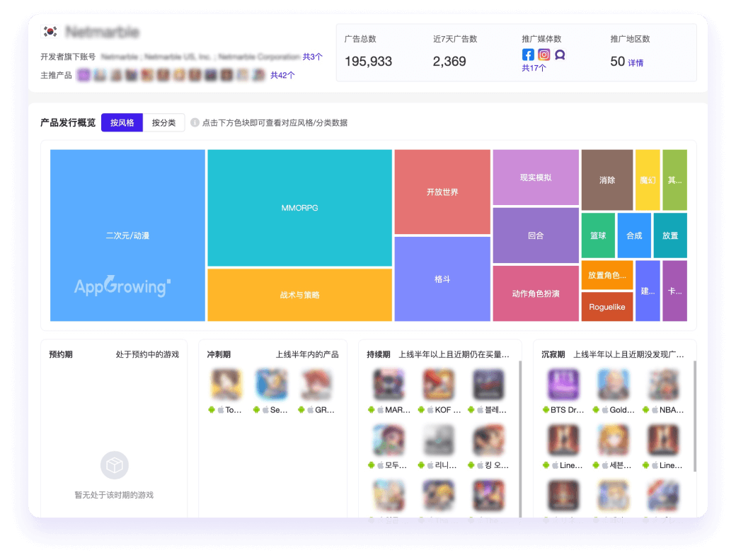The image size is (736, 560).
Task: Select the 开放世界 treemap block
Action: tap(442, 192)
